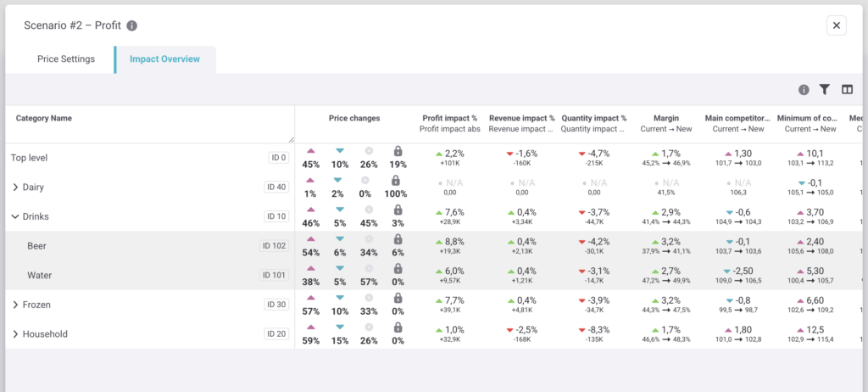Click the info icon beside Scenario #2 title
868x392 pixels.
coord(131,25)
